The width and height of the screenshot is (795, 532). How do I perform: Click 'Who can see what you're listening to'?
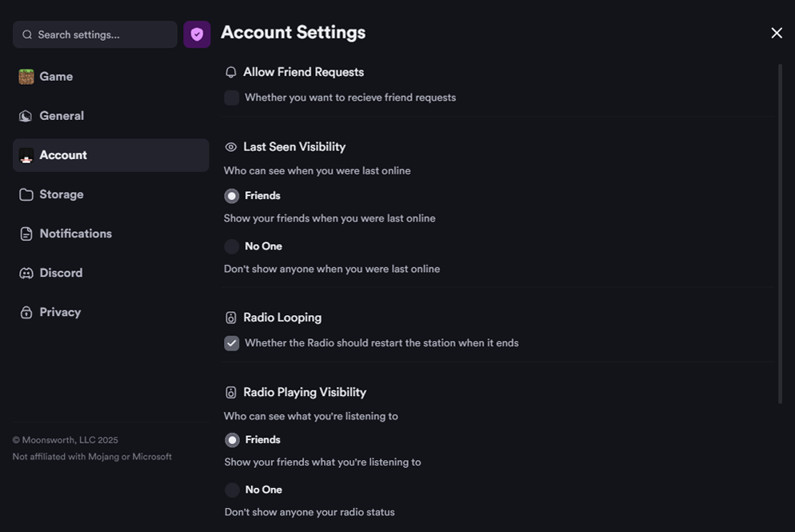coord(311,416)
